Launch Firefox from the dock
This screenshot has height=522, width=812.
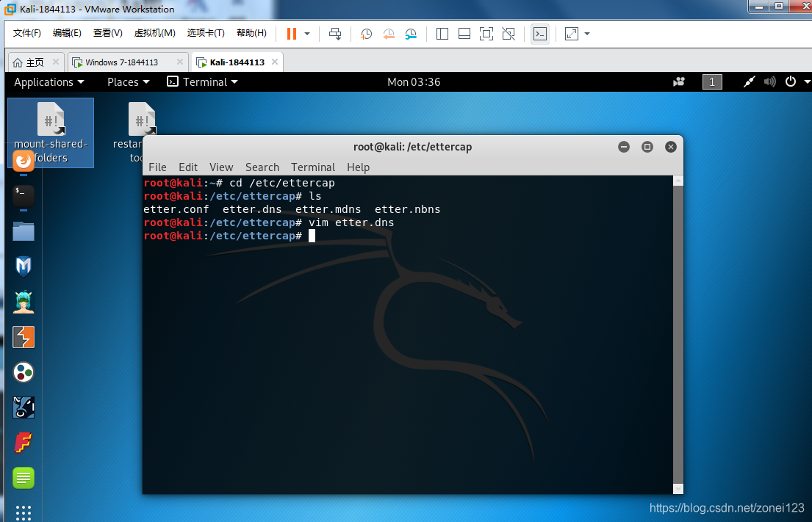click(24, 160)
